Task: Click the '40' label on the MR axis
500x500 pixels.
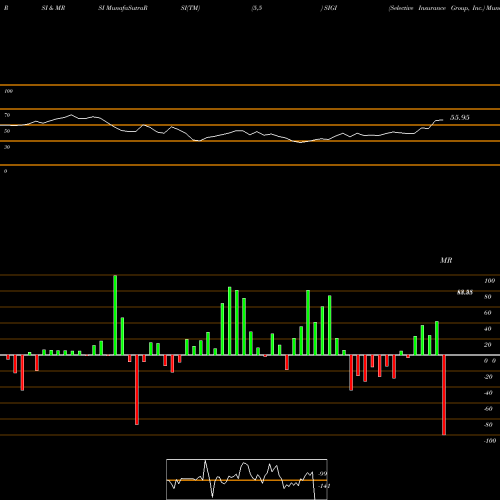Action: [487, 329]
